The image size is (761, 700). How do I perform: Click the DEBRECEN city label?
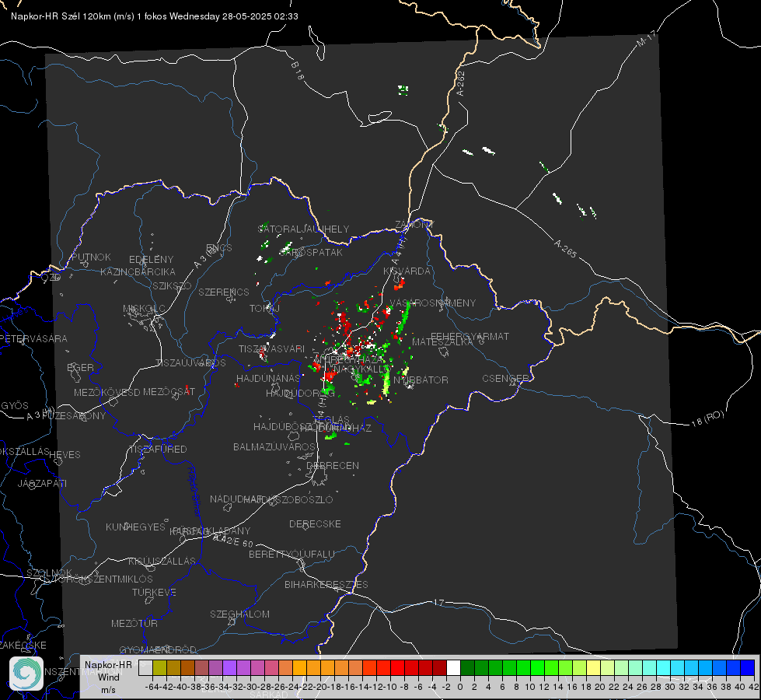click(x=333, y=465)
